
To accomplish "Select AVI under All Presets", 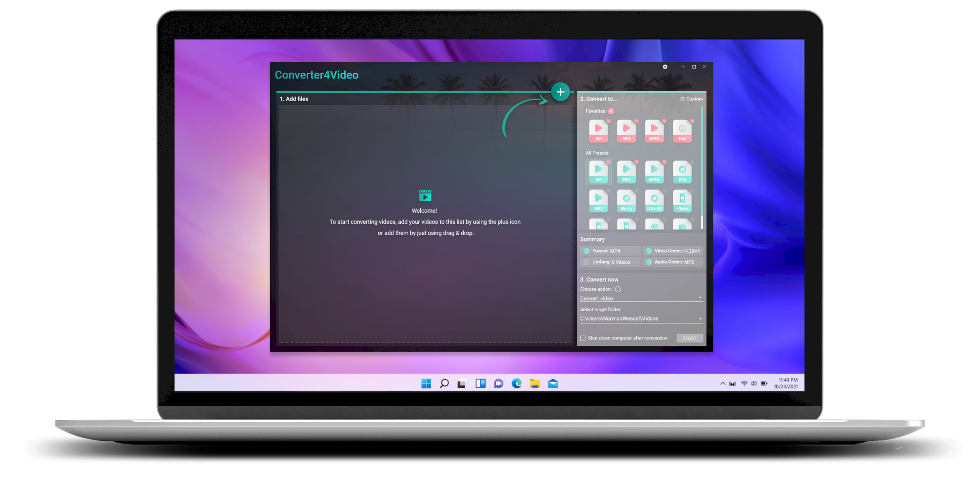I will tap(598, 172).
